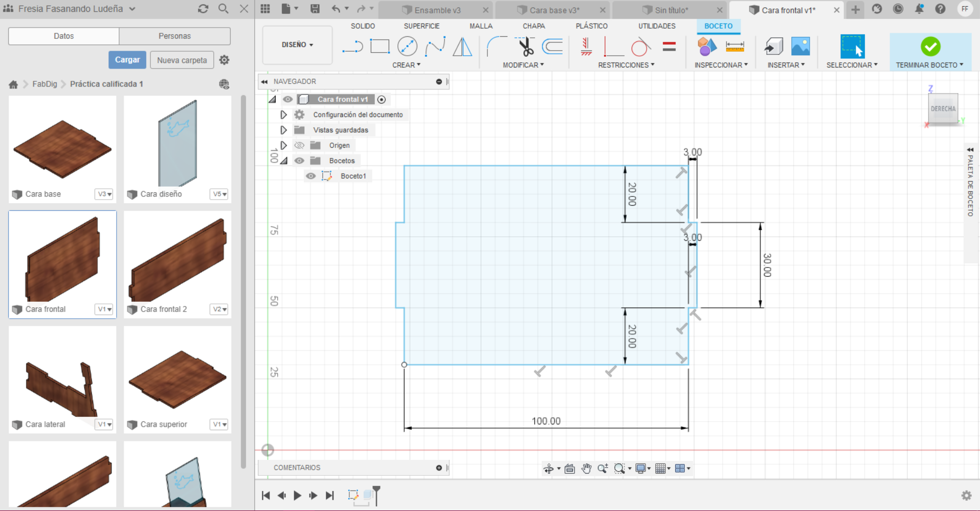Screen dimensions: 980x511
Task: Click the Pan hand tool
Action: 586,468
